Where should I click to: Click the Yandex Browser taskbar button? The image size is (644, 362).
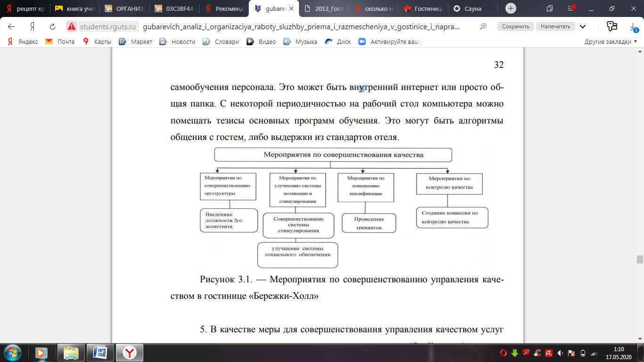(130, 353)
